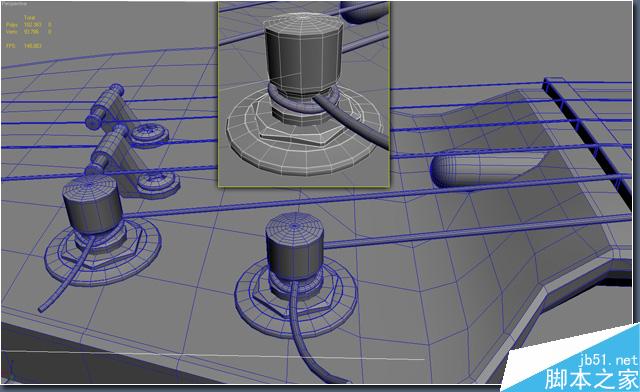
Task: Click the Total statistics column header
Action: coord(29,18)
